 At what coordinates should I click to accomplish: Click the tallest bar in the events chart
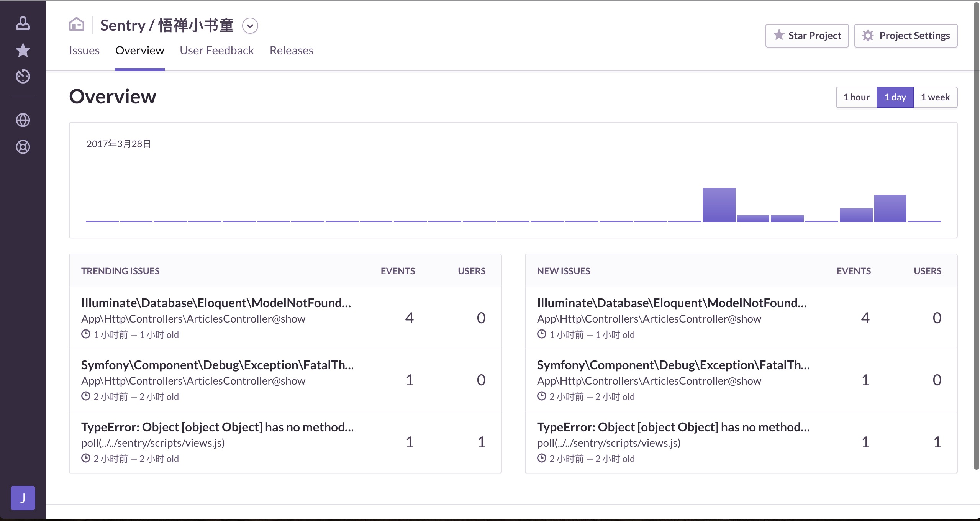[719, 205]
